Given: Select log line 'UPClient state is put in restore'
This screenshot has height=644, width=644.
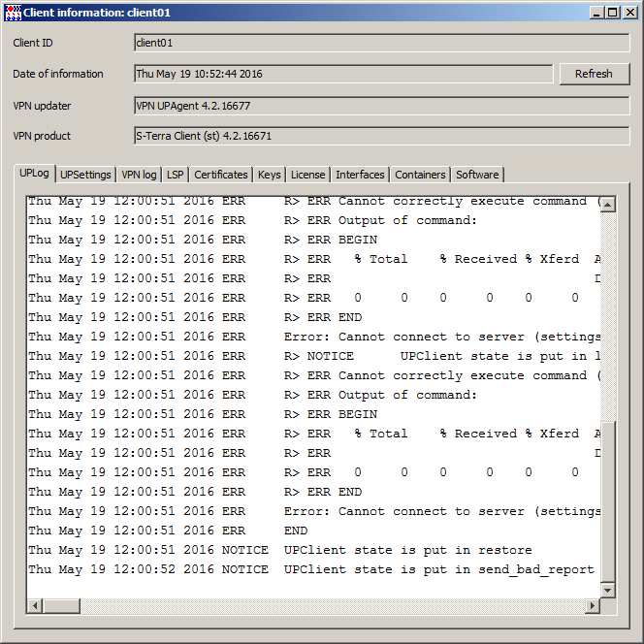Looking at the screenshot, I should [x=280, y=550].
